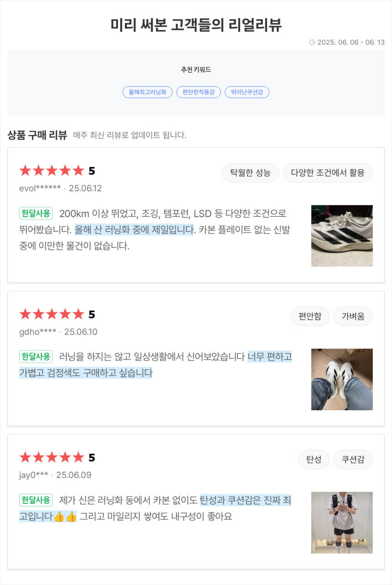392x585 pixels.
Task: Open the photo of shoes worn with jeans
Action: point(342,379)
